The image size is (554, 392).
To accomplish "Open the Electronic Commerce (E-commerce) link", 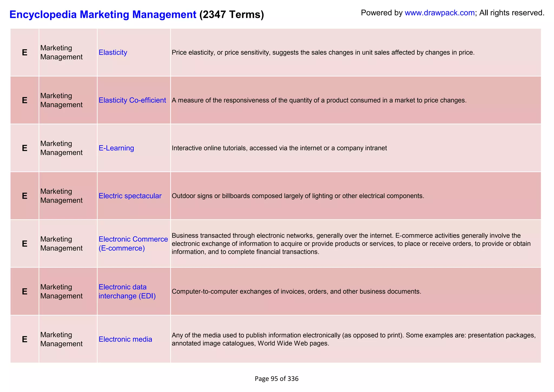I will [x=133, y=243].
